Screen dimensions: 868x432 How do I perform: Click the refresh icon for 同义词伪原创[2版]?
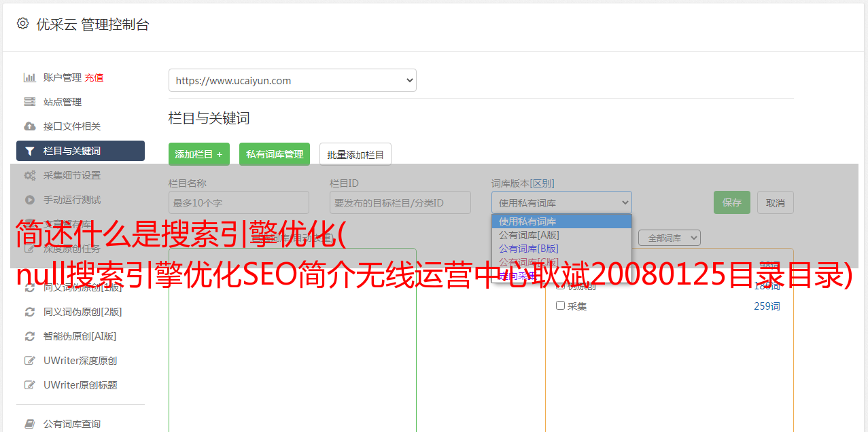tap(30, 312)
